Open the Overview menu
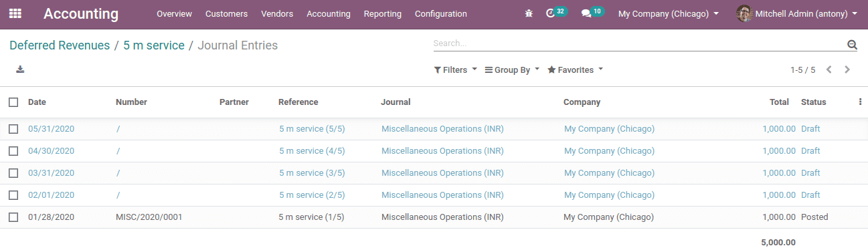This screenshot has width=868, height=252. (174, 13)
